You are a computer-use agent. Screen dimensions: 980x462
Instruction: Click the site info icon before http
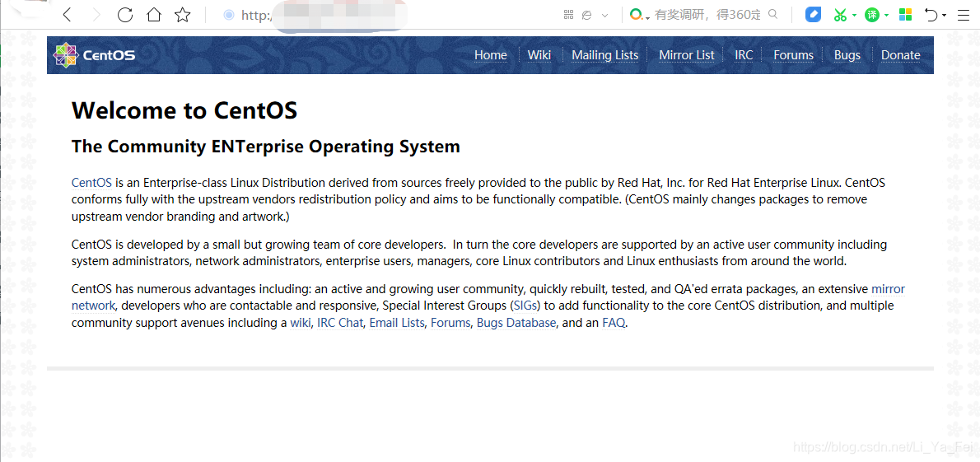(229, 15)
